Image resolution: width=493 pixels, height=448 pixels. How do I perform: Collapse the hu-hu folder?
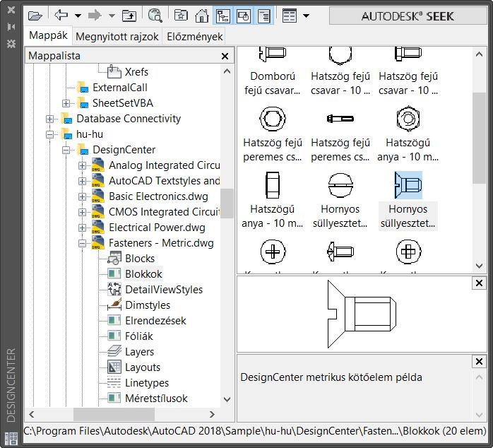tap(49, 134)
